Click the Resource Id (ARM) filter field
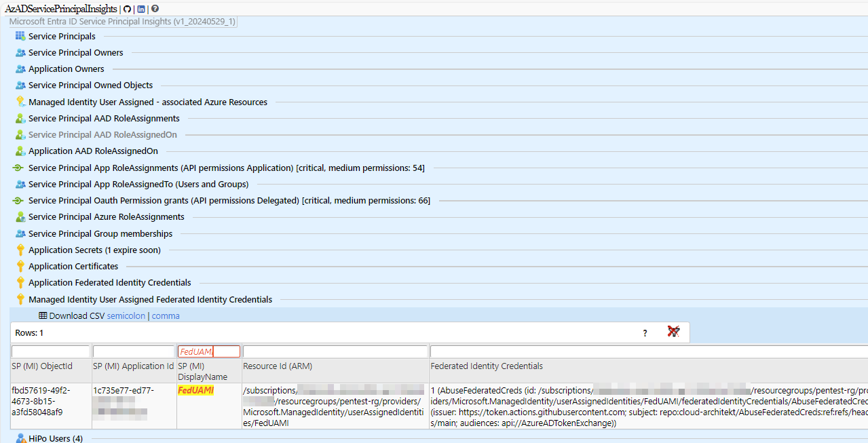The image size is (868, 443). tap(335, 351)
